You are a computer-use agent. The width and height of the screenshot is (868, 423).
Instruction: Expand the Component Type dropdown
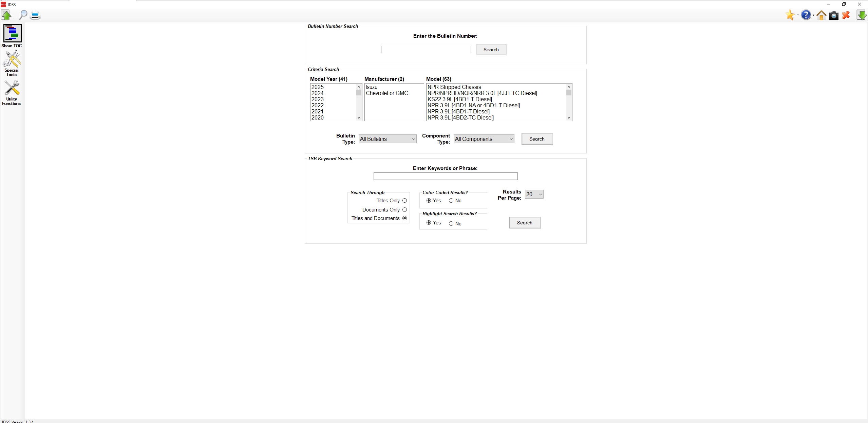click(484, 139)
